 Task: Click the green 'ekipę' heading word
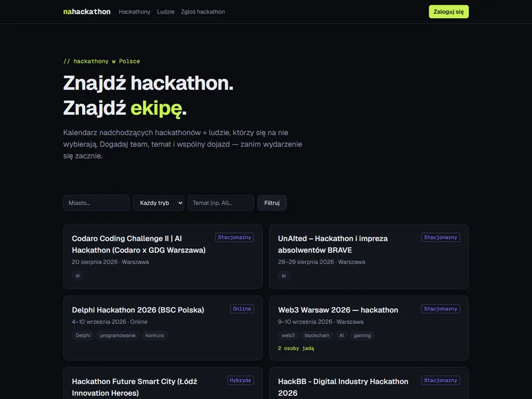click(157, 109)
